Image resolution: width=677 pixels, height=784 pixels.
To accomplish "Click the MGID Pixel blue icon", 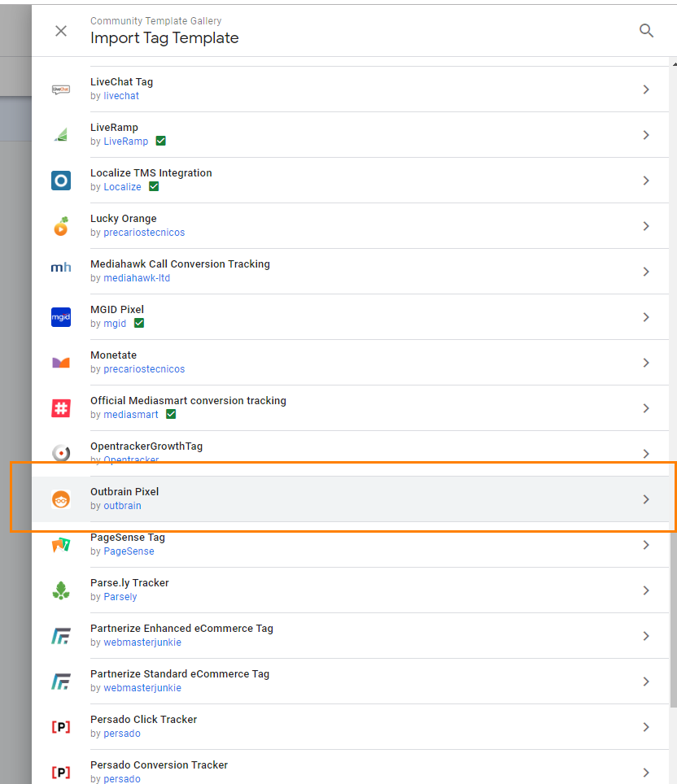I will [61, 317].
